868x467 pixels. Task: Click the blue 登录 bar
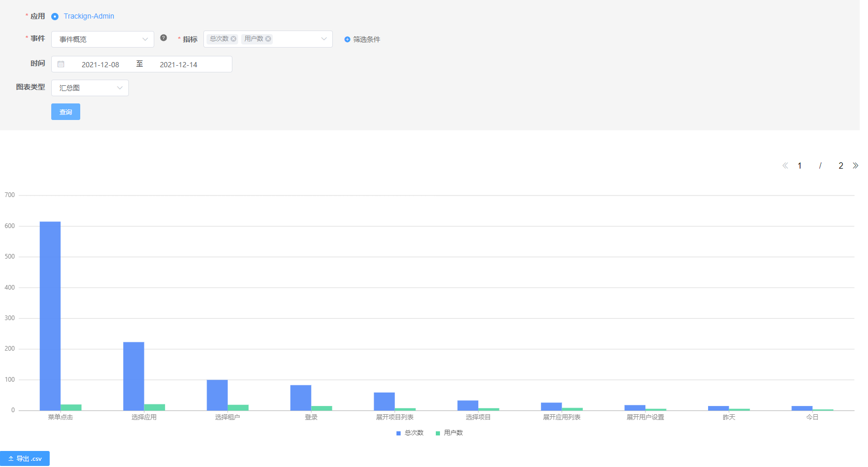click(x=301, y=398)
